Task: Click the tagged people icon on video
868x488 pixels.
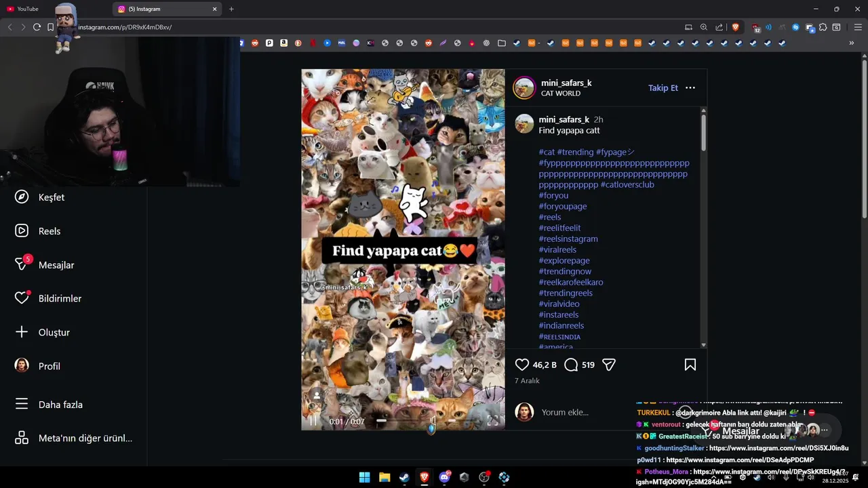Action: tap(316, 394)
